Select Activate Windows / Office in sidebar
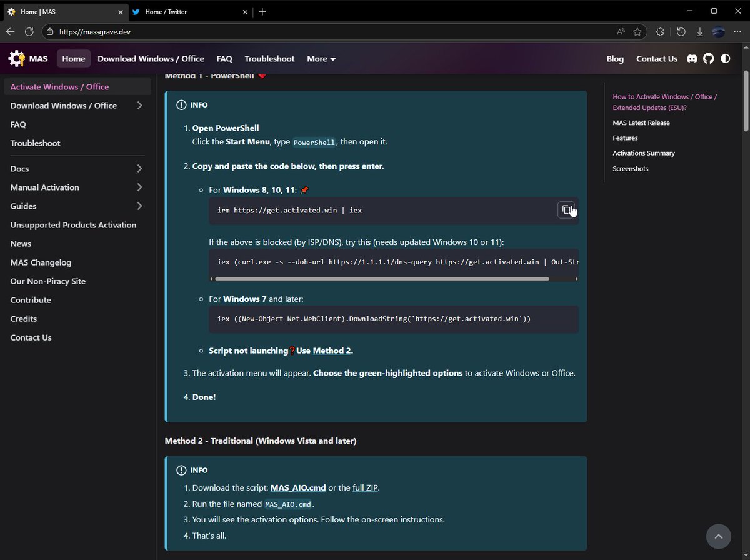 click(77, 87)
